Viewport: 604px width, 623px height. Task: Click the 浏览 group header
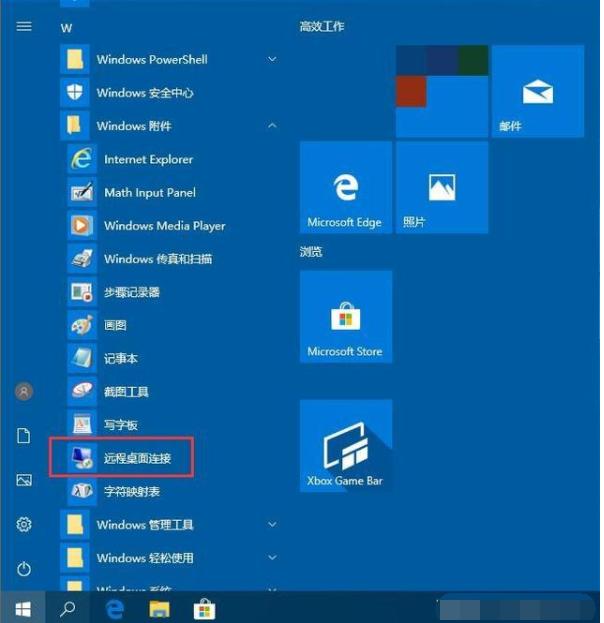pyautogui.click(x=311, y=252)
